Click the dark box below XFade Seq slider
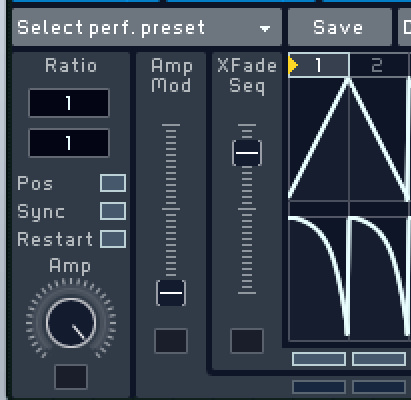The image size is (411, 400). click(247, 341)
